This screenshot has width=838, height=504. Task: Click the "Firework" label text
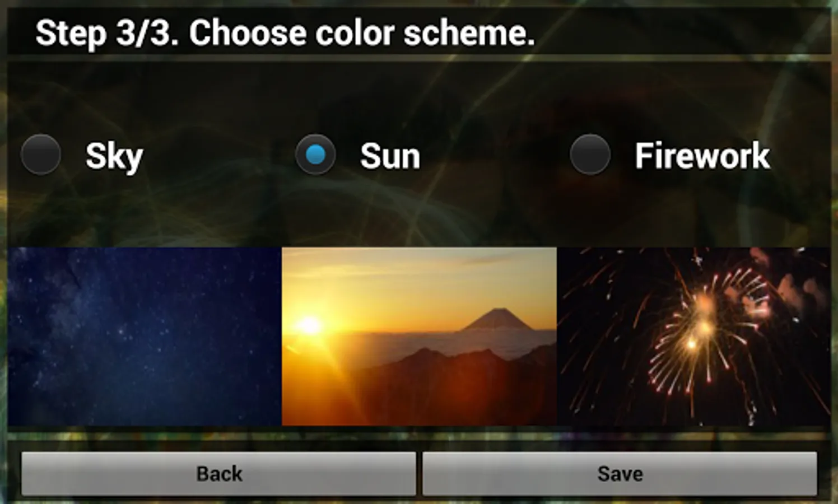coord(702,156)
